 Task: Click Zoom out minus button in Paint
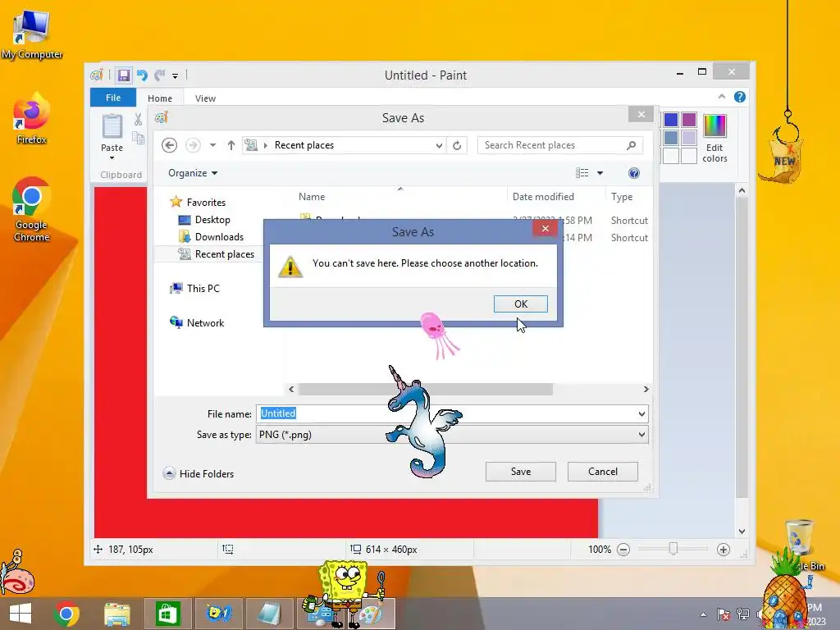623,550
